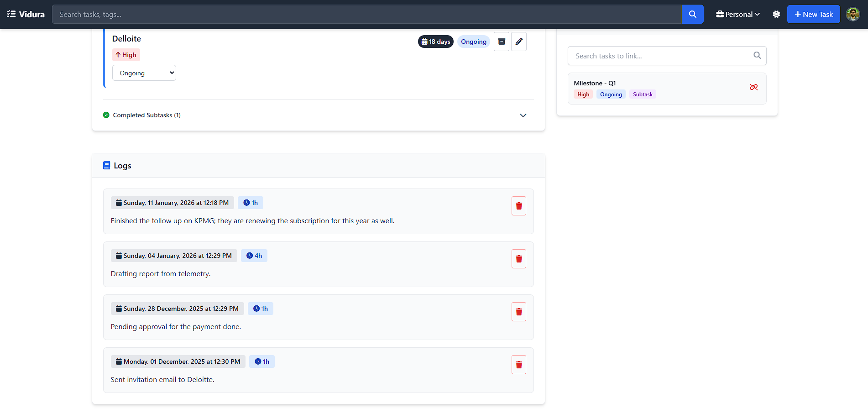868x414 pixels.
Task: Open the settings gear
Action: [776, 14]
